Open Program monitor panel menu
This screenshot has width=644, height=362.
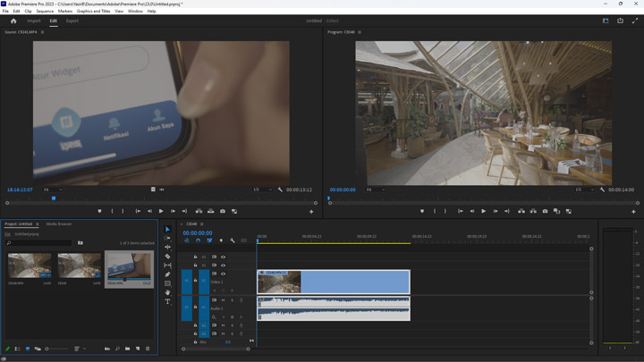pyautogui.click(x=360, y=32)
